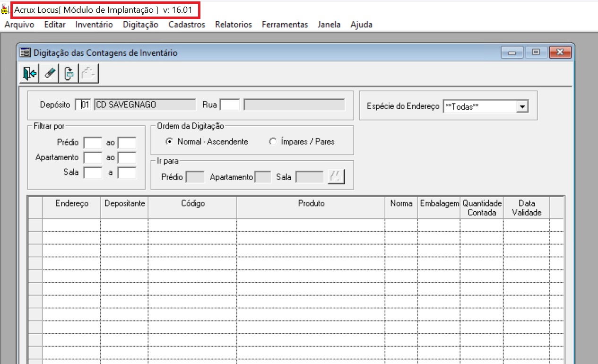Click the Rua code input field
The image size is (598, 364).
pos(230,104)
